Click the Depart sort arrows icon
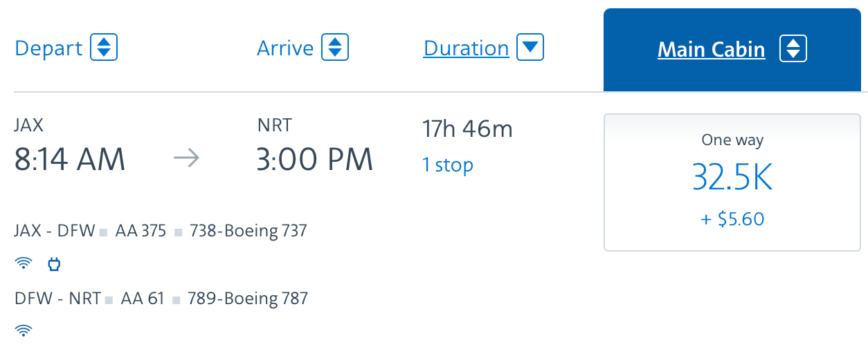The height and width of the screenshot is (347, 868). [x=104, y=48]
